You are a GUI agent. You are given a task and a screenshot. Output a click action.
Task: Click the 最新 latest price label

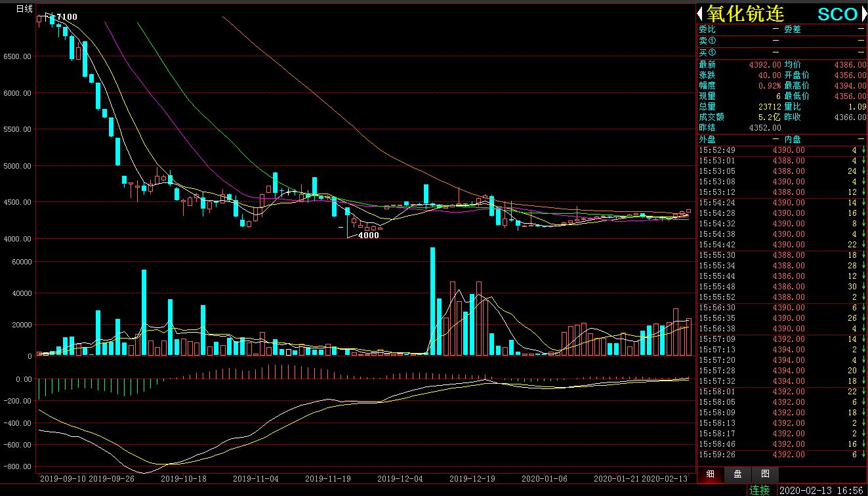click(x=707, y=65)
